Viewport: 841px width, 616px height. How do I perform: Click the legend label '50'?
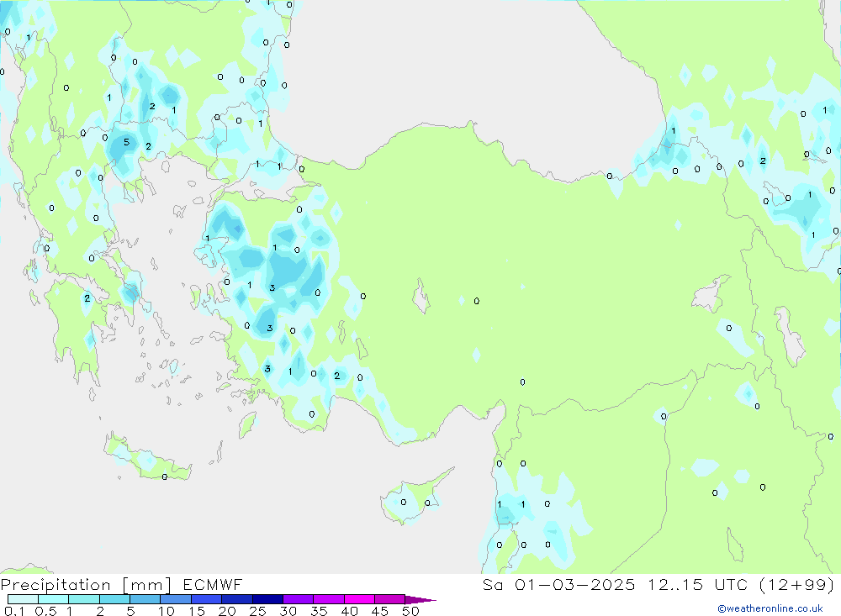410,611
